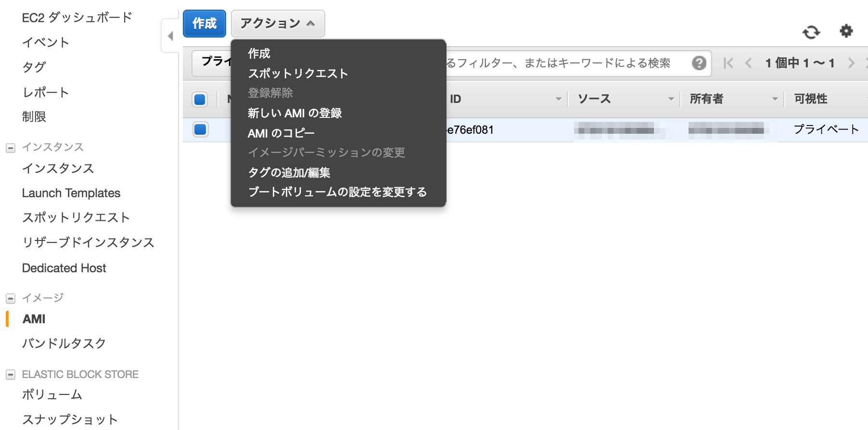Open イベント in the sidebar
868x430 pixels.
pyautogui.click(x=46, y=42)
